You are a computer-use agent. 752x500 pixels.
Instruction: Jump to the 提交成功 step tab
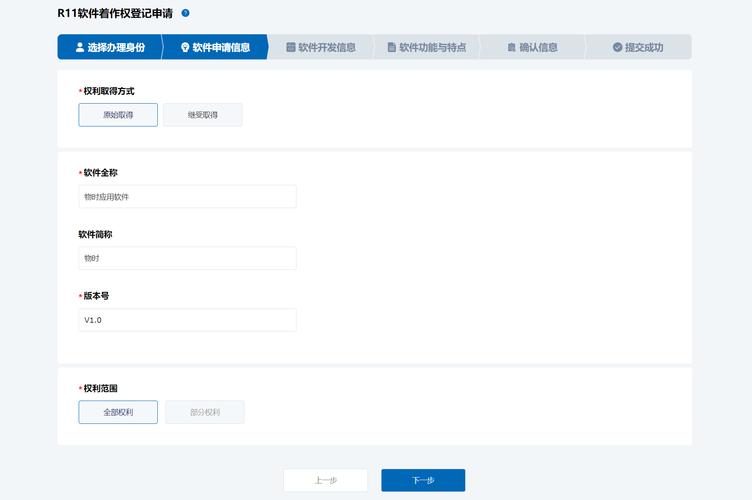pos(638,47)
